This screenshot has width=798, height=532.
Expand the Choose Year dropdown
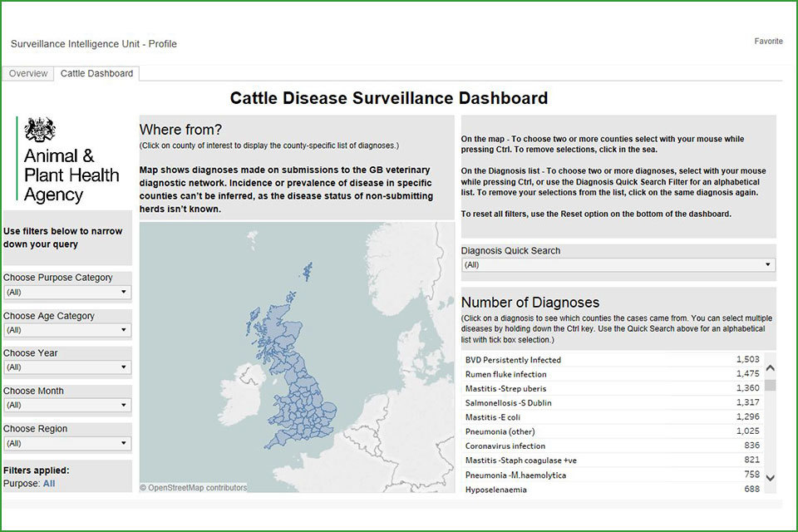point(66,367)
